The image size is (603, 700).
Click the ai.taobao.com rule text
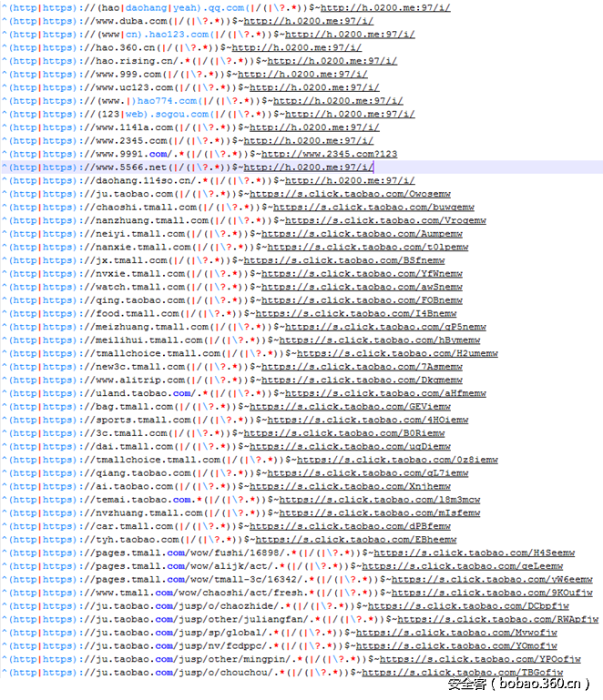pos(135,487)
